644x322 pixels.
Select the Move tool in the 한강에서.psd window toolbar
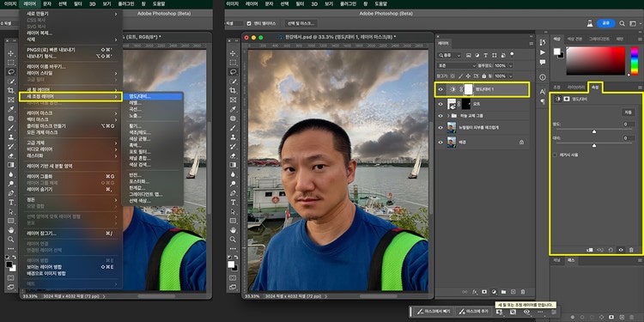point(233,53)
